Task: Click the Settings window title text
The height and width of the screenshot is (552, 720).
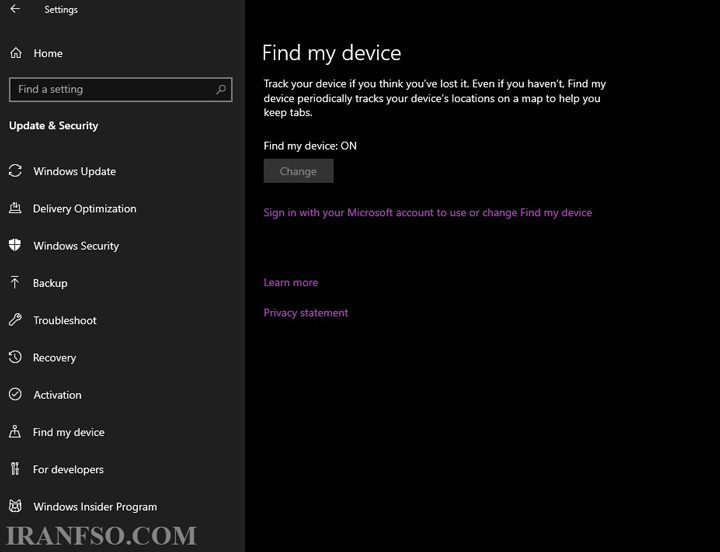Action: [61, 9]
